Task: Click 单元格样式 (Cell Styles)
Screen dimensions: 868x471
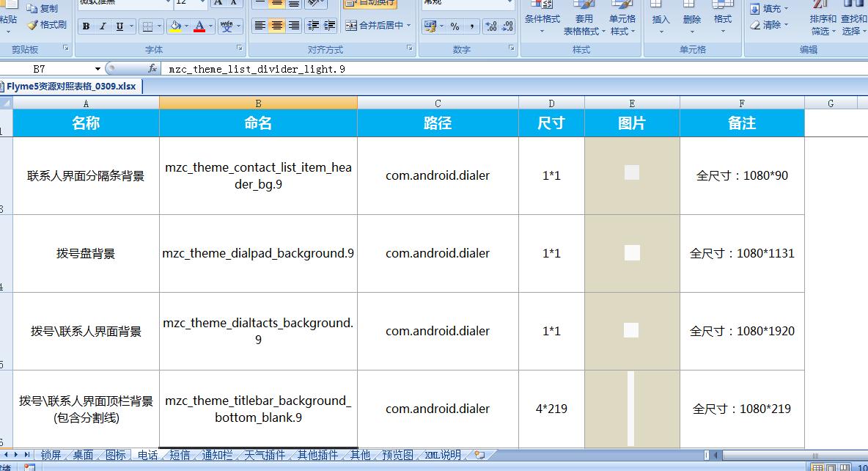Action: tap(622, 22)
